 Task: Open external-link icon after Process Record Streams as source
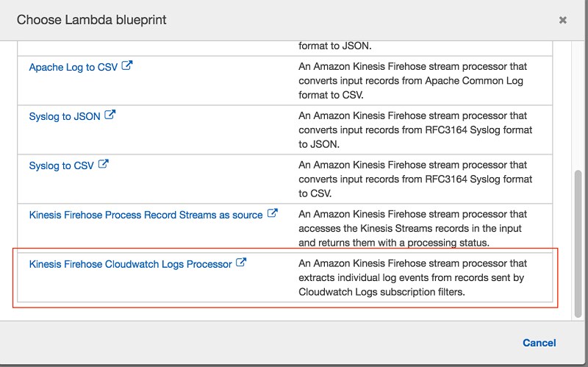click(x=272, y=213)
